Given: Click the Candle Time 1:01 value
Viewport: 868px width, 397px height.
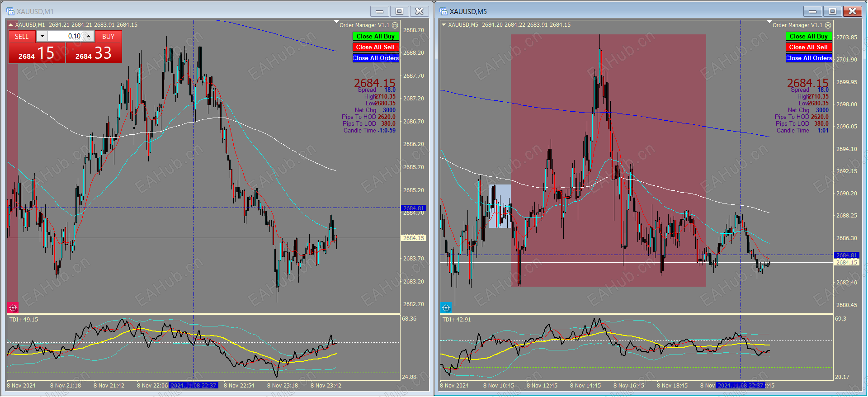Looking at the screenshot, I should click(823, 131).
